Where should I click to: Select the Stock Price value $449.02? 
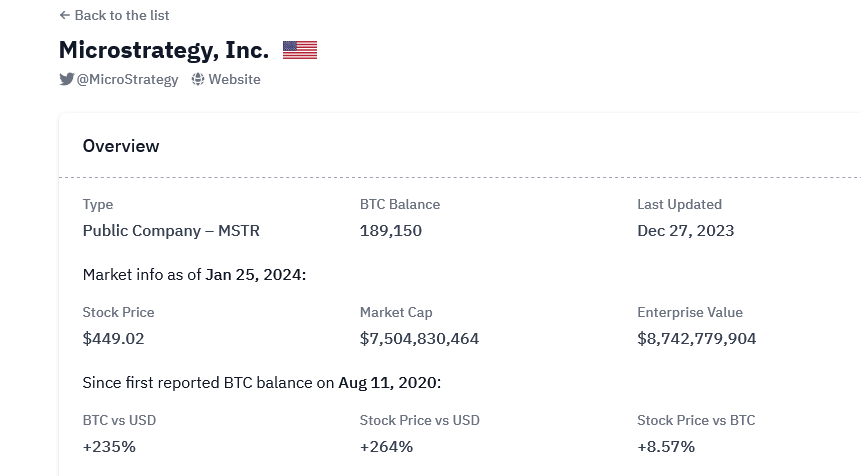click(114, 339)
